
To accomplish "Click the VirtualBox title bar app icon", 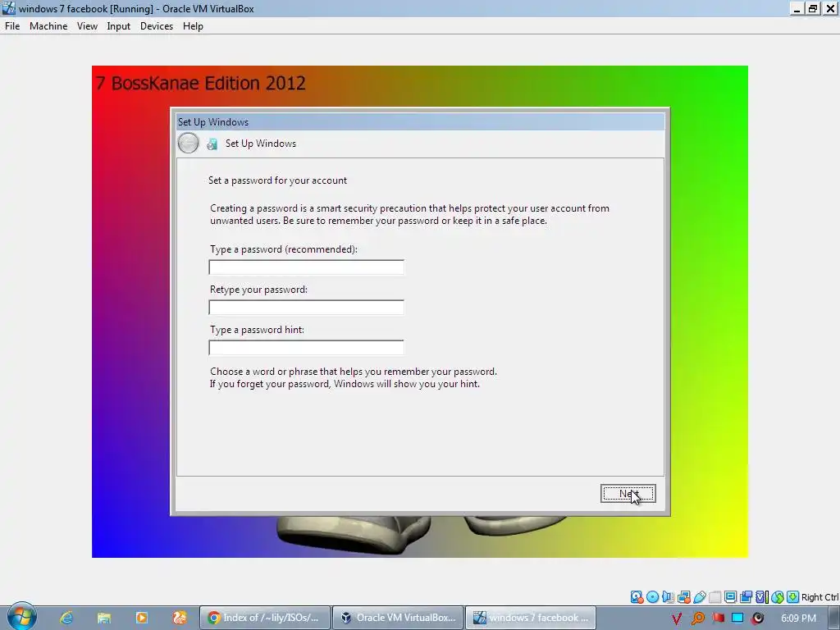I will (8, 8).
